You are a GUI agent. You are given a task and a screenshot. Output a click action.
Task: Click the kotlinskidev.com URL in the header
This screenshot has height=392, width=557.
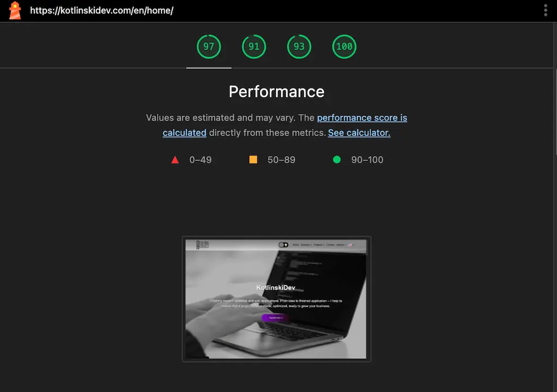(102, 10)
